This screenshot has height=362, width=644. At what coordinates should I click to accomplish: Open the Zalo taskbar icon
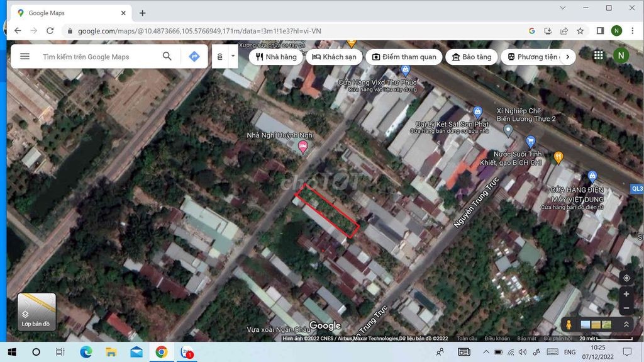pyautogui.click(x=187, y=352)
